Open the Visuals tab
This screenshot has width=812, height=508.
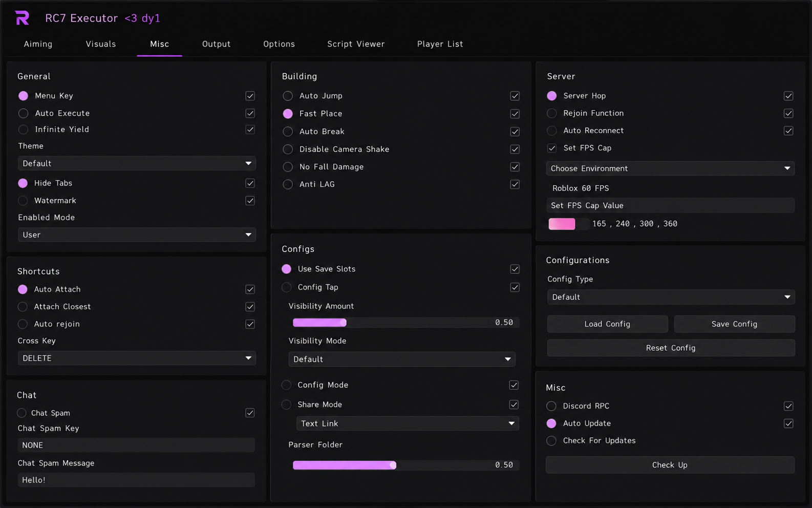coord(101,44)
